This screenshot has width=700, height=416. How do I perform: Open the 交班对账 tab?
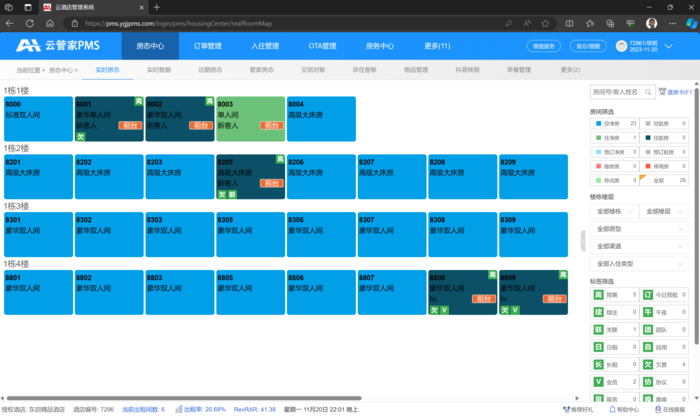tap(313, 70)
